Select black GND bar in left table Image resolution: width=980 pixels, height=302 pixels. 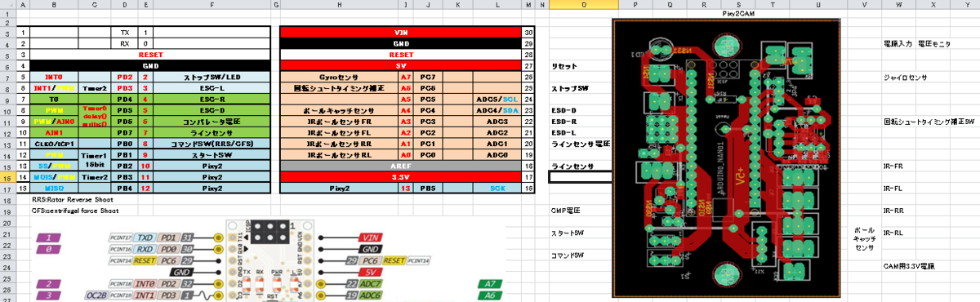(x=150, y=65)
